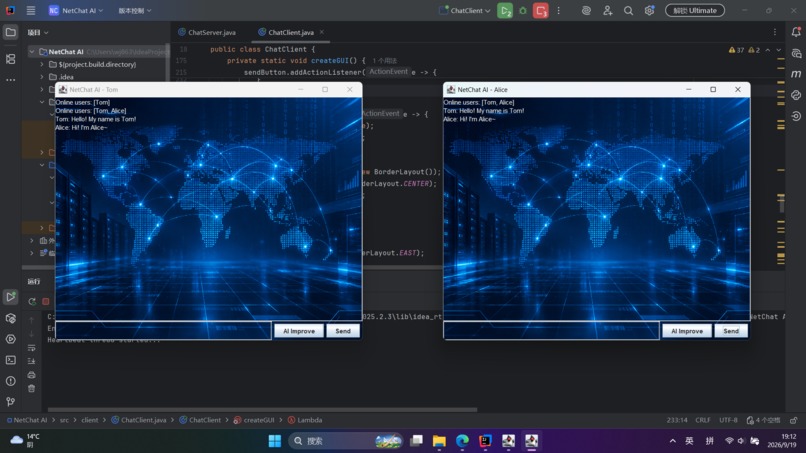The height and width of the screenshot is (453, 806).
Task: Open the Structure tool window icon
Action: pos(10,59)
